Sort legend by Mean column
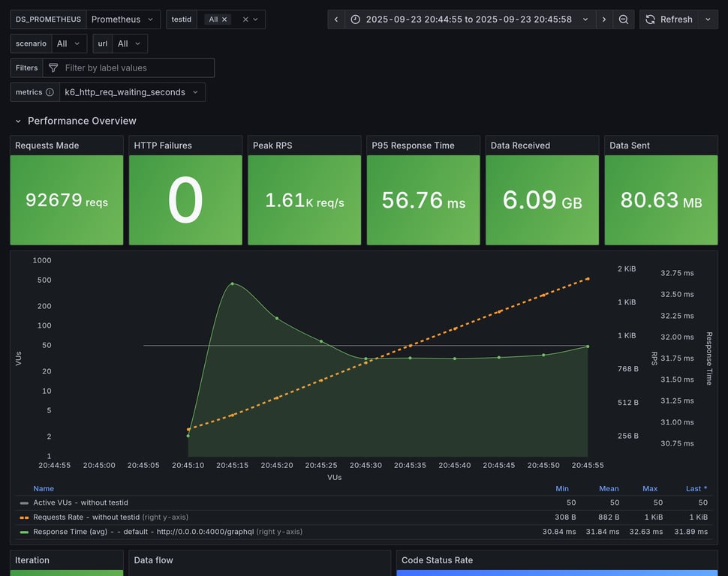 point(609,488)
